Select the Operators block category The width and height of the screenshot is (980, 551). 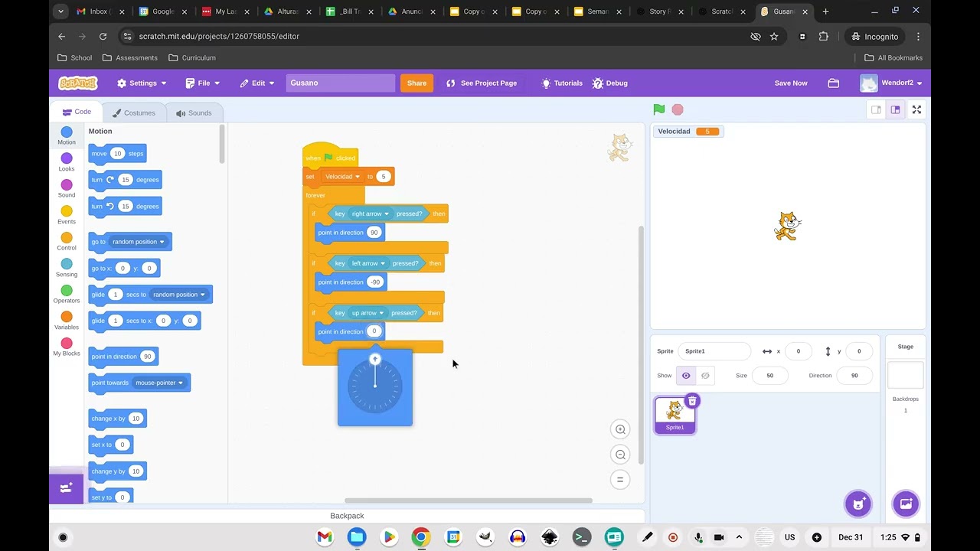67,294
